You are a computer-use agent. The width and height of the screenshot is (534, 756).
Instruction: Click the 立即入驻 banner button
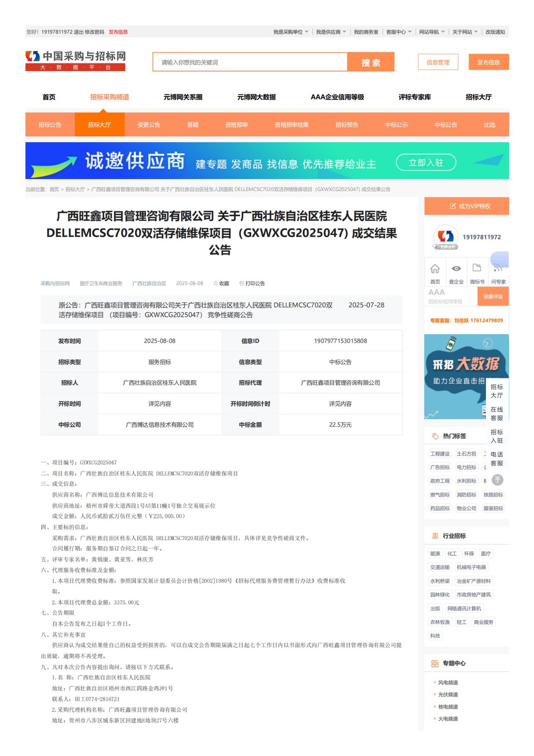pos(426,163)
